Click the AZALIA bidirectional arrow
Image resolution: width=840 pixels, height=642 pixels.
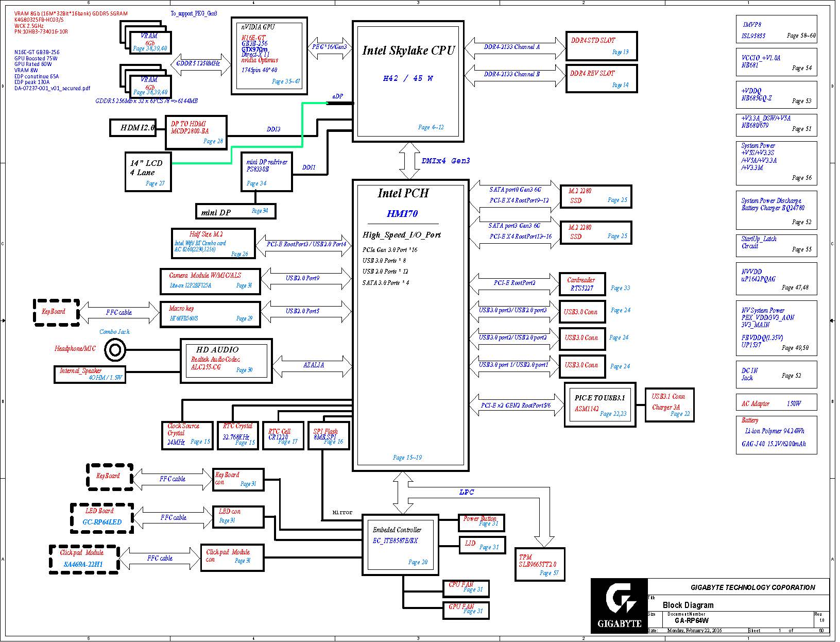[313, 365]
